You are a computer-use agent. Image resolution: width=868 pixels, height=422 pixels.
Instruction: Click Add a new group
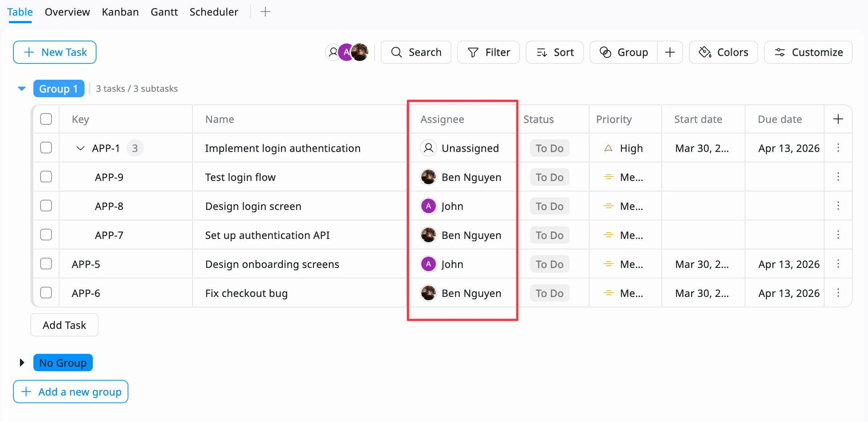tap(71, 392)
